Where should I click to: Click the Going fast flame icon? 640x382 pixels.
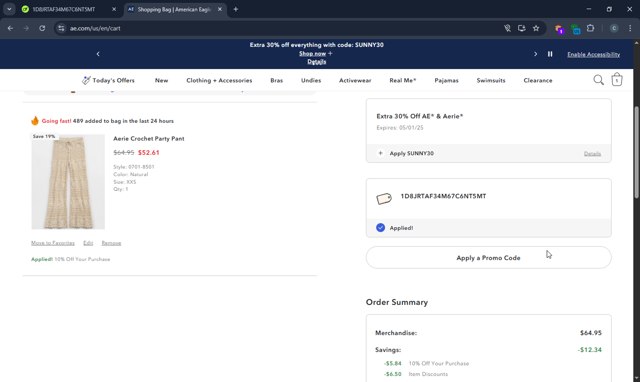pos(35,120)
